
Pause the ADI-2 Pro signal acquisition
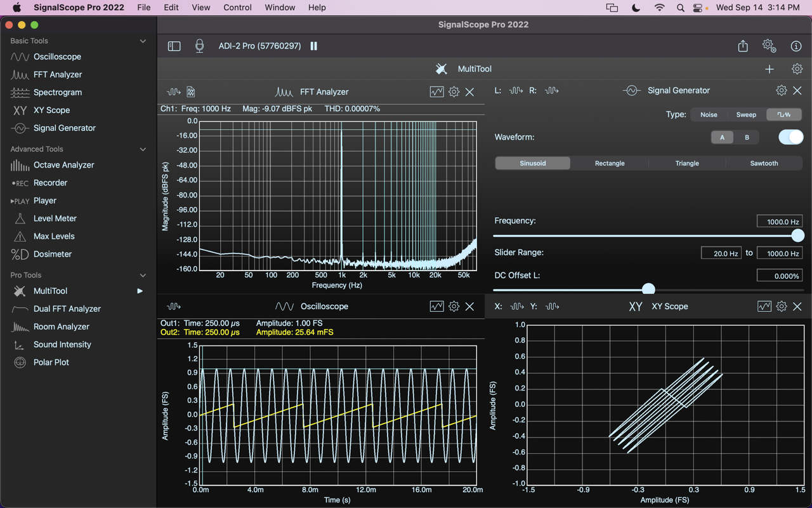click(x=313, y=46)
